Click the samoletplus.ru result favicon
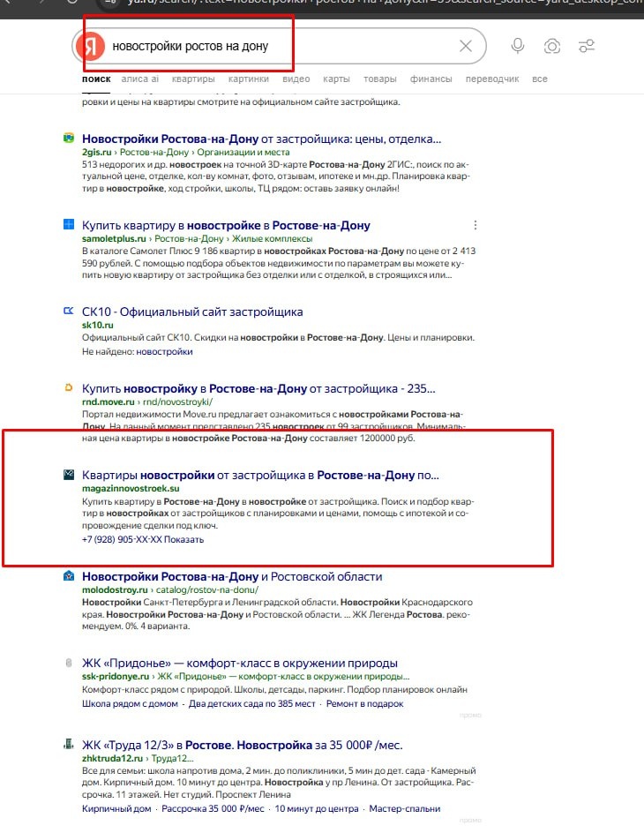The image size is (644, 833). [69, 224]
